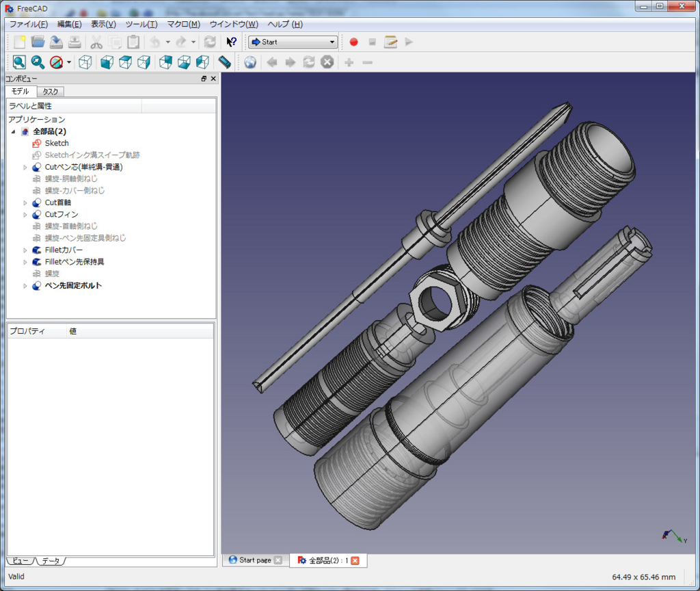Viewport: 700px width, 591px height.
Task: Open redo history dropdown arrow
Action: pyautogui.click(x=193, y=42)
